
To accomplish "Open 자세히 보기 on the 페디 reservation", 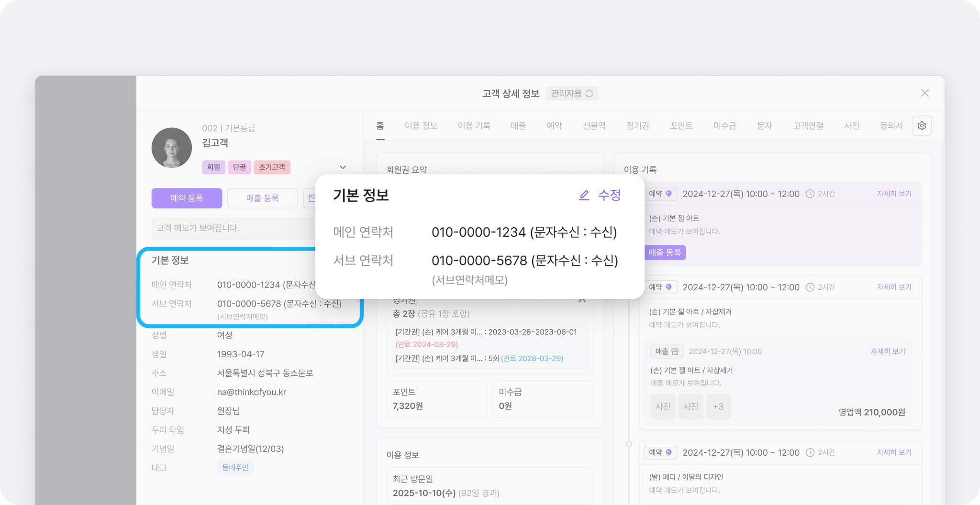I will tap(894, 452).
